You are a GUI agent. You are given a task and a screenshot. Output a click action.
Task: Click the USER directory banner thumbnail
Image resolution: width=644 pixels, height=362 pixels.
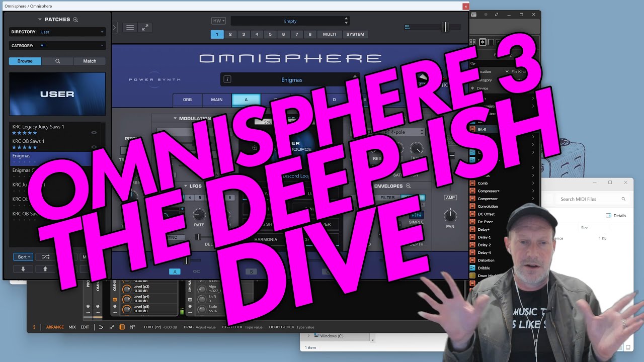pyautogui.click(x=57, y=94)
